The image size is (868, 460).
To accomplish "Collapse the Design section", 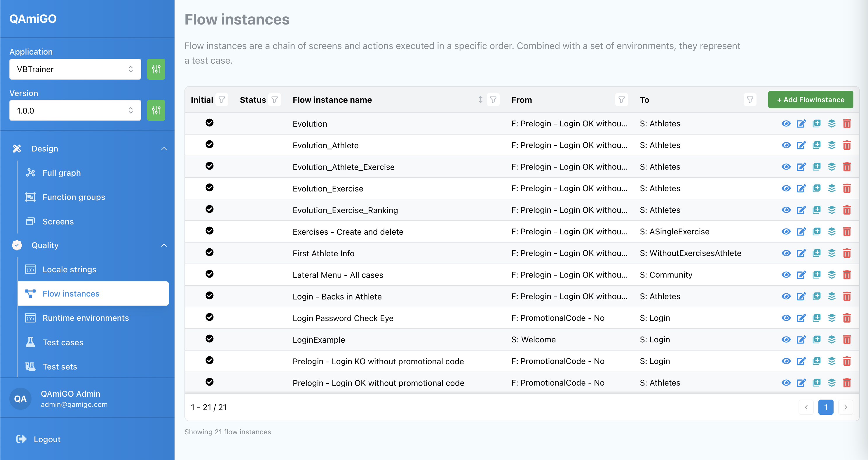I will click(164, 149).
